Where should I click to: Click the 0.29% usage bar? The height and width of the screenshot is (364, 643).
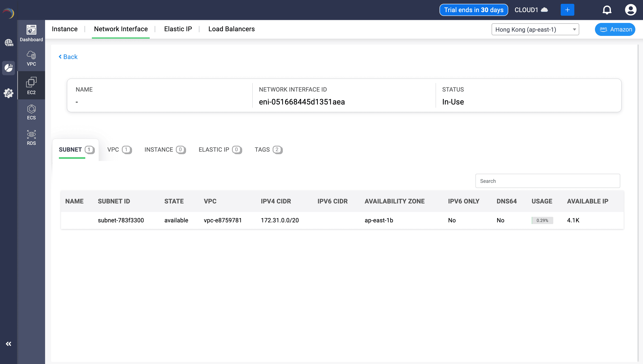[542, 220]
